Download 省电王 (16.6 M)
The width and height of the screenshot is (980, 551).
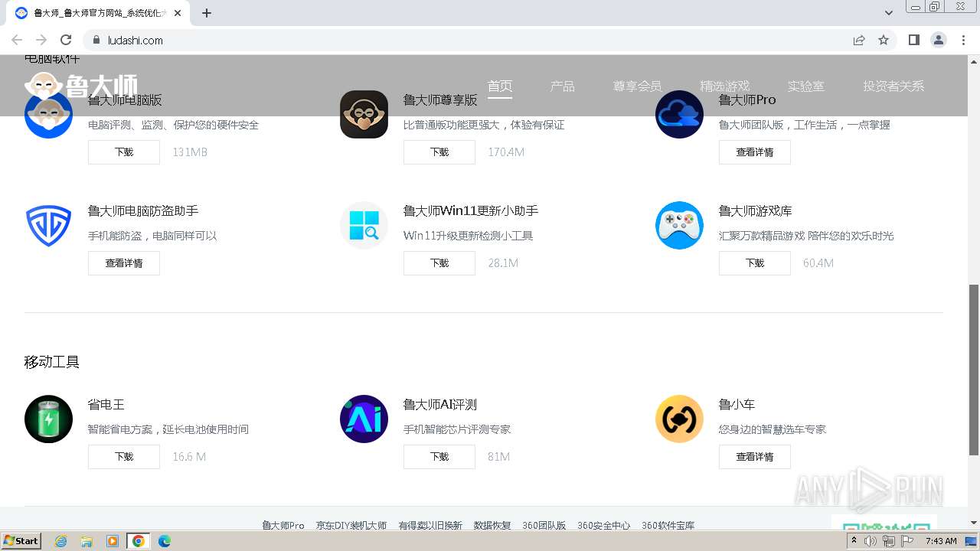pos(124,457)
